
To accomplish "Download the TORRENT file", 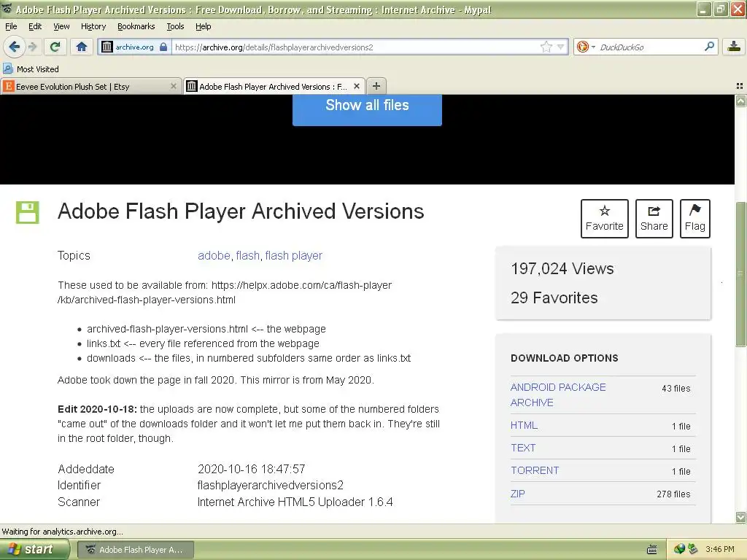I will (535, 470).
